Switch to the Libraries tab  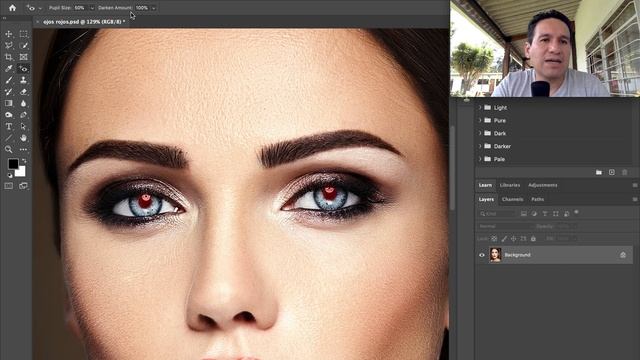click(x=510, y=185)
